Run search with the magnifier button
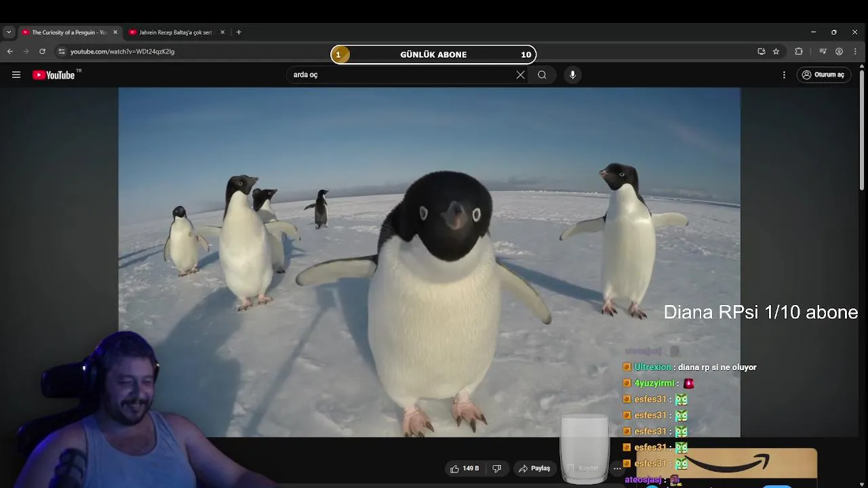Screen dimensions: 868x488 click(x=542, y=75)
